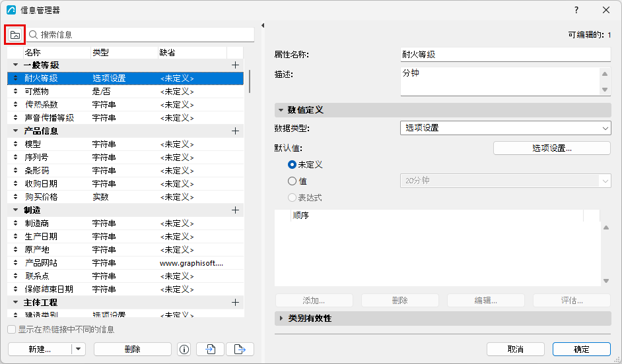Click the import properties icon at bottom
622x364 pixels.
point(210,349)
